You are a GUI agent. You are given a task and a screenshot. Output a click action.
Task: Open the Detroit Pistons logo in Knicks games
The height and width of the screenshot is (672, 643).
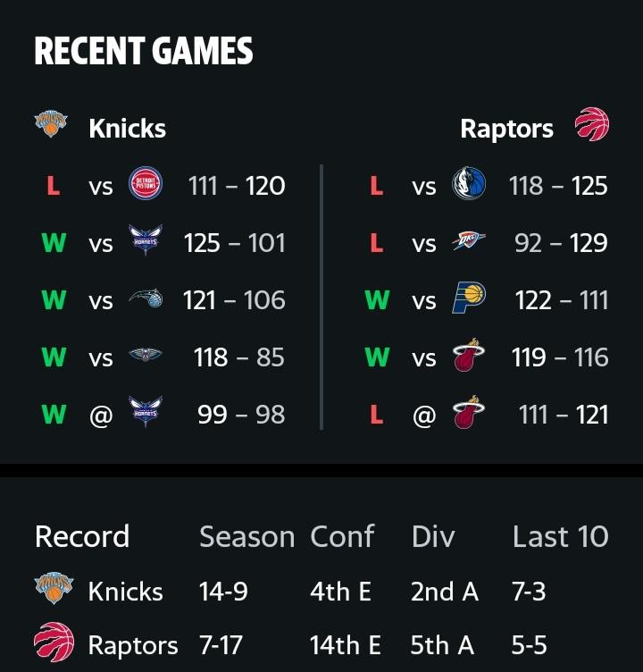[x=146, y=183]
